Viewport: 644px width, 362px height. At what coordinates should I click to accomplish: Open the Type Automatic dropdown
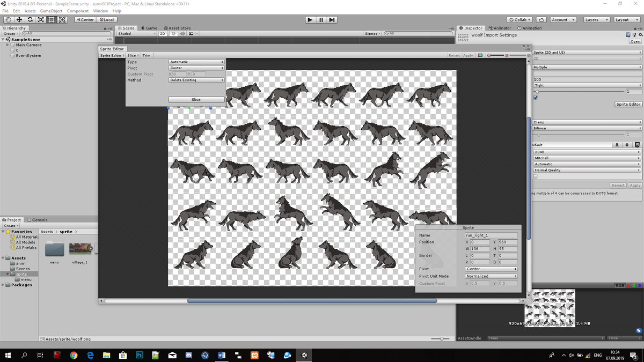(x=196, y=62)
